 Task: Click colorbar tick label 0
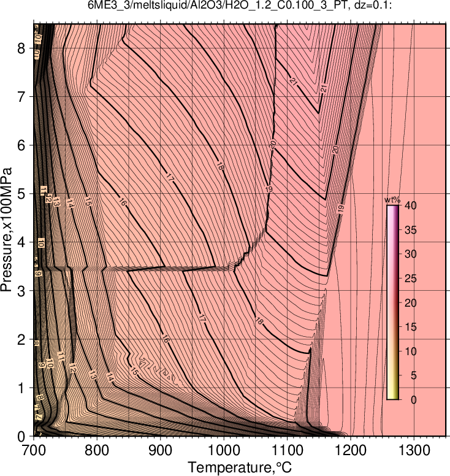click(x=413, y=400)
